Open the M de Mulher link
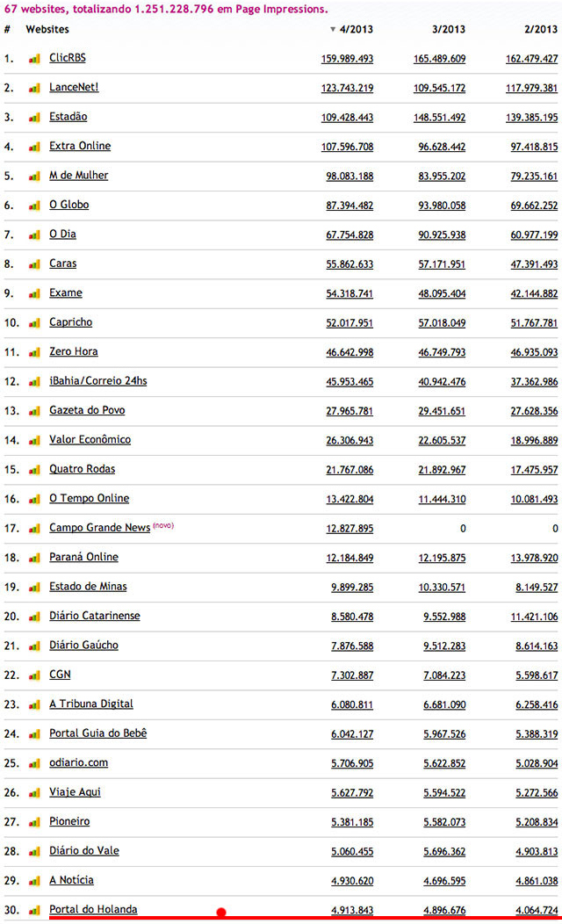Viewport: 562px width, 924px height. pos(79,176)
